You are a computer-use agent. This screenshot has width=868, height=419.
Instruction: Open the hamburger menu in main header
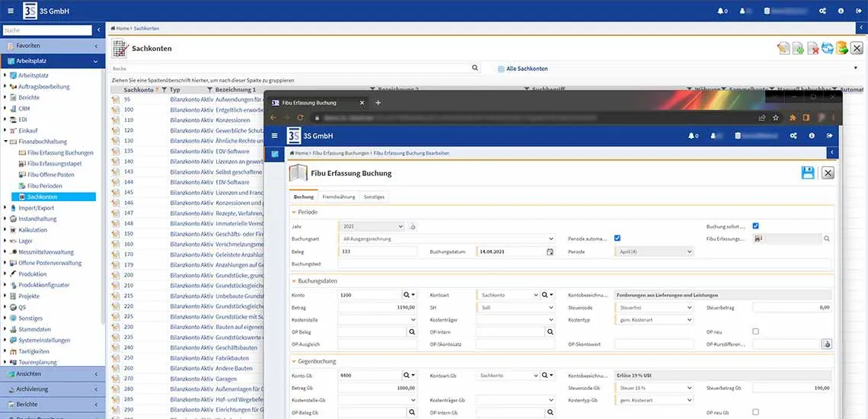point(10,11)
